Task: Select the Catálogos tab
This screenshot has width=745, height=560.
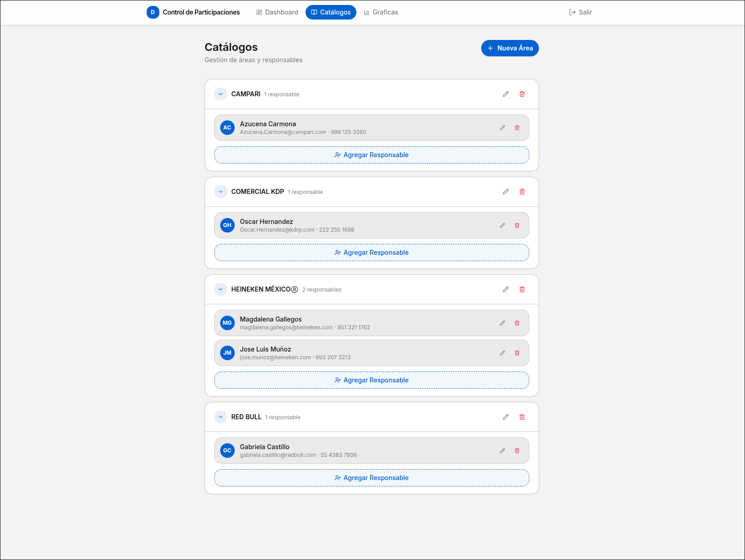Action: [x=331, y=12]
